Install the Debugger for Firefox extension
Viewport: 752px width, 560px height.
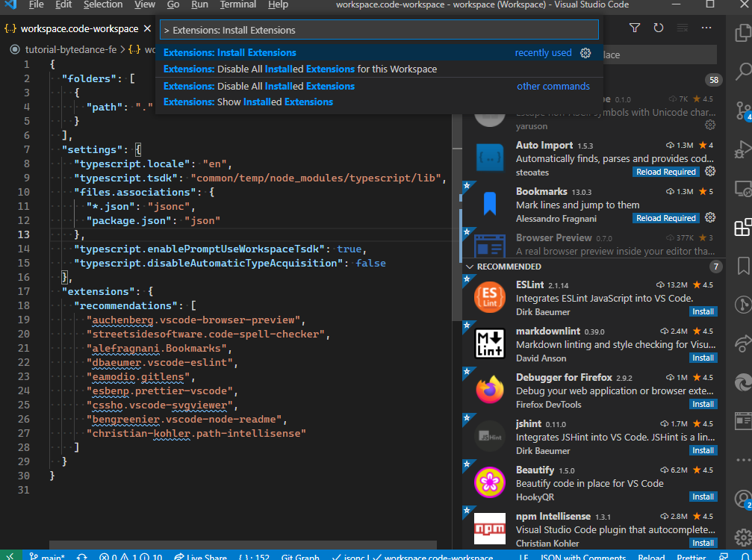703,404
